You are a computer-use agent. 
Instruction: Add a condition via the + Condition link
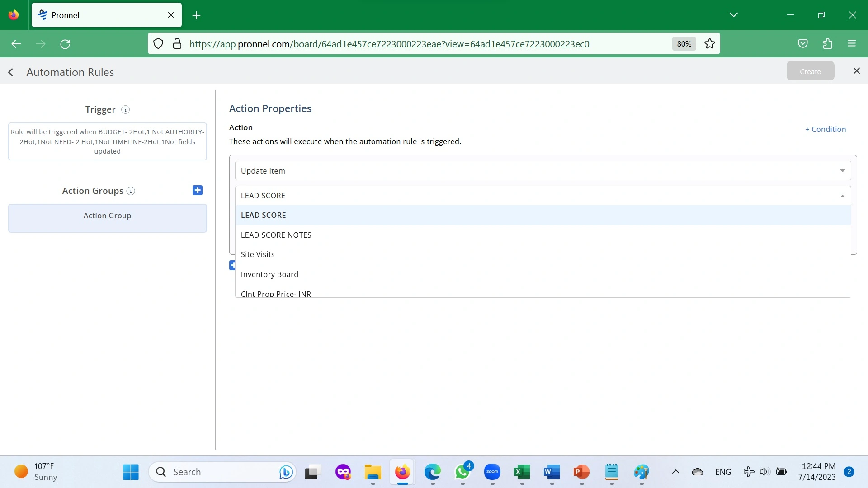pyautogui.click(x=826, y=129)
